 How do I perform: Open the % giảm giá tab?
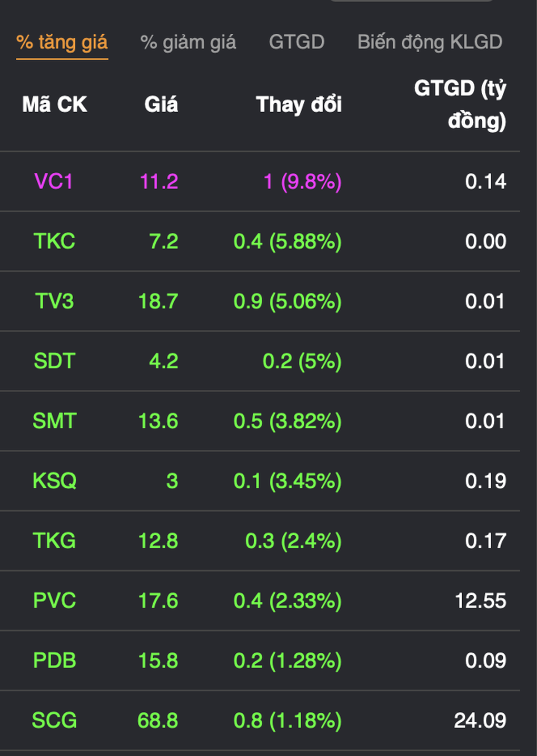click(x=188, y=42)
